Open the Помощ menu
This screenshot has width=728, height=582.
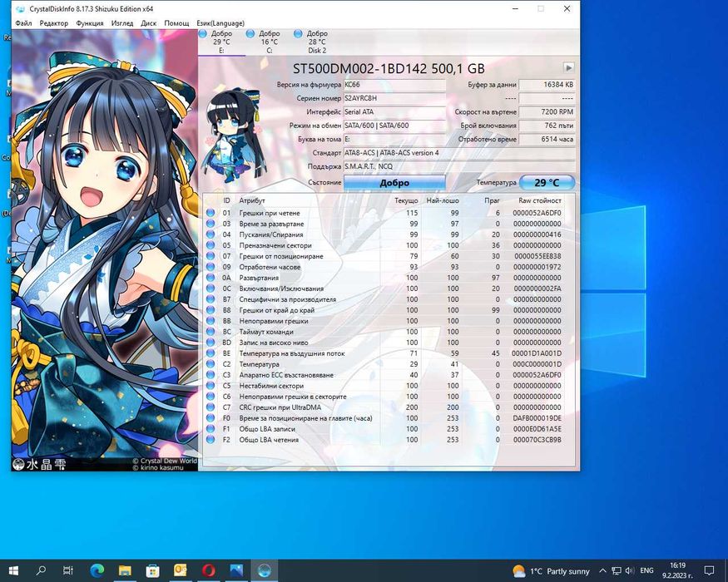(176, 23)
